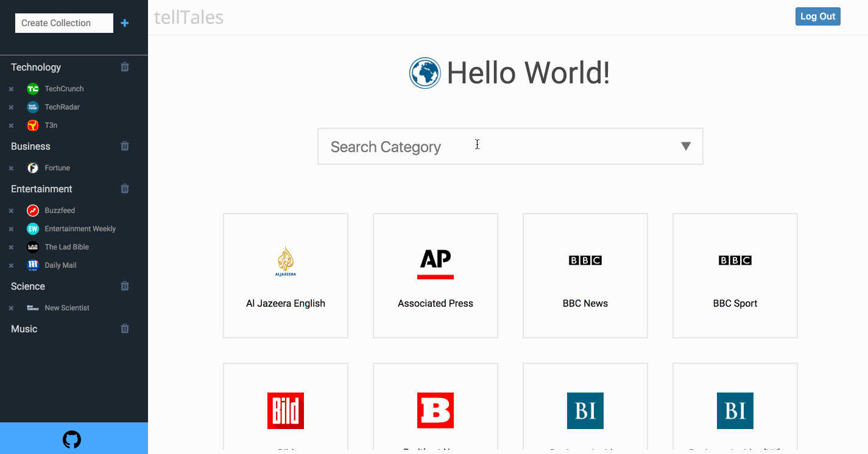This screenshot has width=868, height=454.
Task: Delete the Business collection via trash icon
Action: tap(125, 146)
